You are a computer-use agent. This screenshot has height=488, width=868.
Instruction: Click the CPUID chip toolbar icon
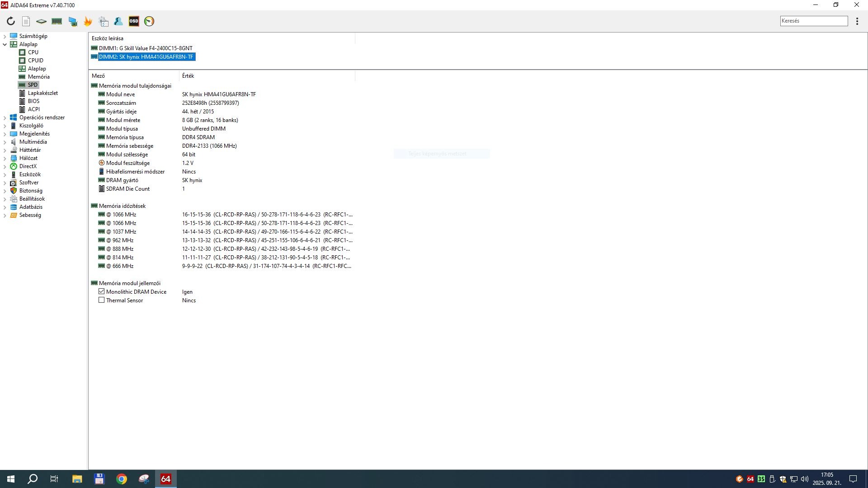[41, 21]
